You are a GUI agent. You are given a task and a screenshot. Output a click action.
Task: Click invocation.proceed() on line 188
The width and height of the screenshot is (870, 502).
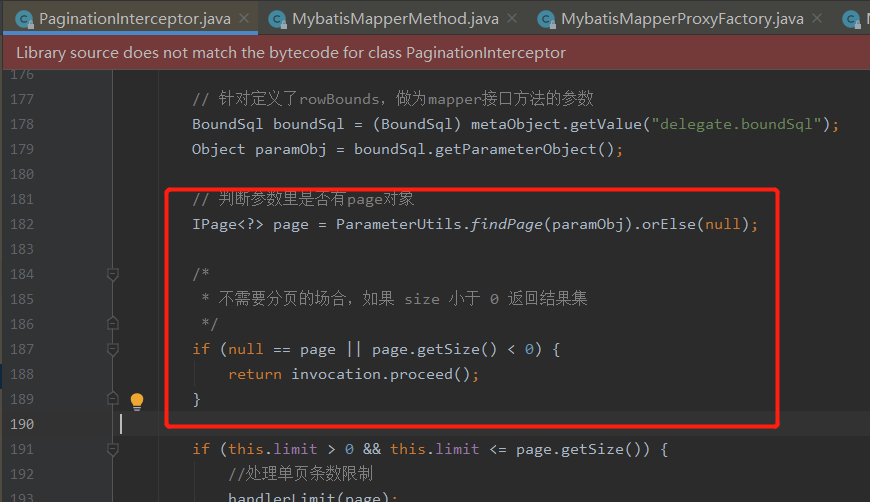[x=381, y=374]
